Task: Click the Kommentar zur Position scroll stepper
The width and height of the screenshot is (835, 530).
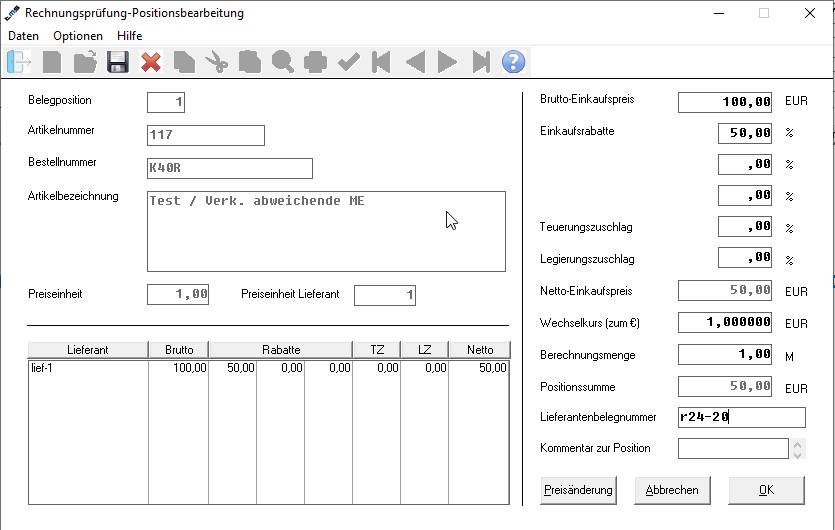Action: coord(797,449)
